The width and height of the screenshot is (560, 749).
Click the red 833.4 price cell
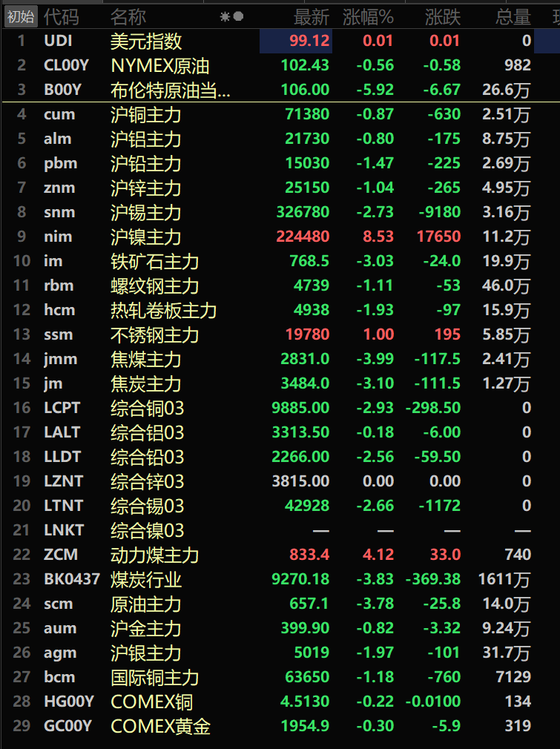309,555
